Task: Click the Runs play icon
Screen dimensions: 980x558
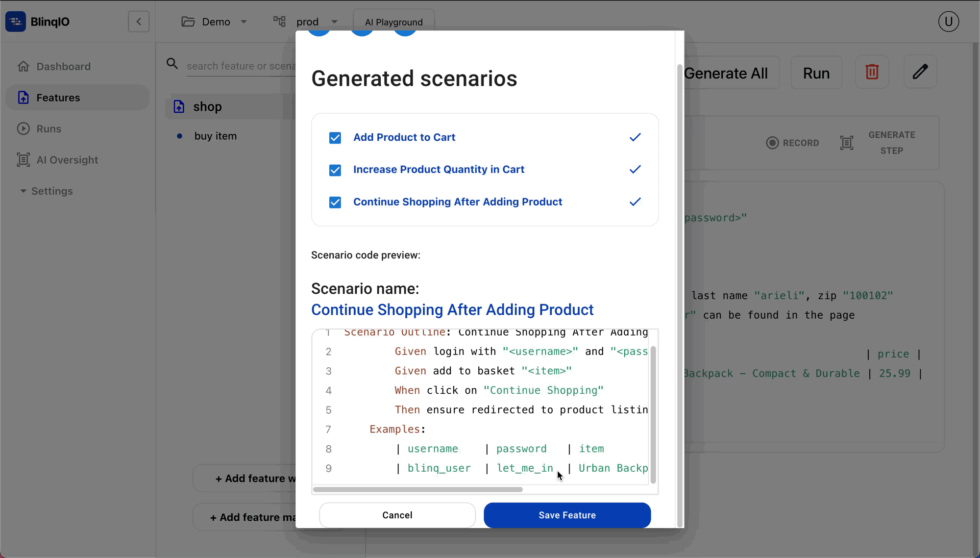Action: tap(23, 128)
